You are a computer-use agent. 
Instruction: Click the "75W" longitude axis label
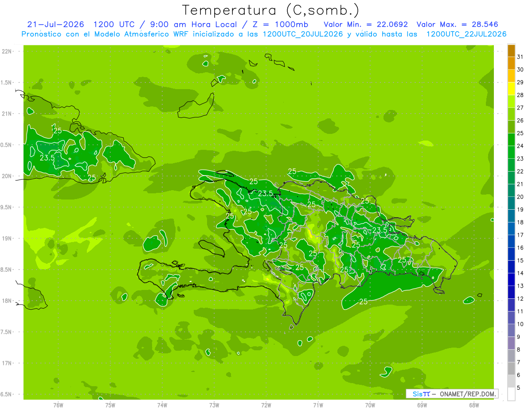[110, 405]
